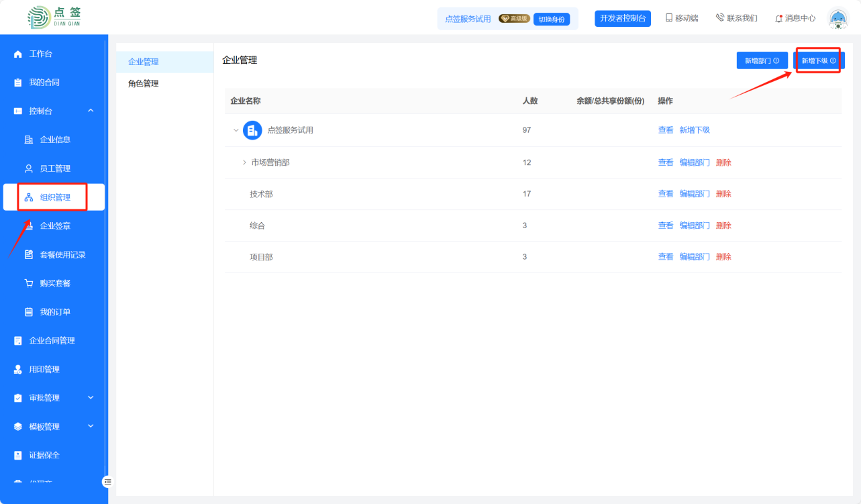Click the 新增下级 button at top right

[x=818, y=60]
